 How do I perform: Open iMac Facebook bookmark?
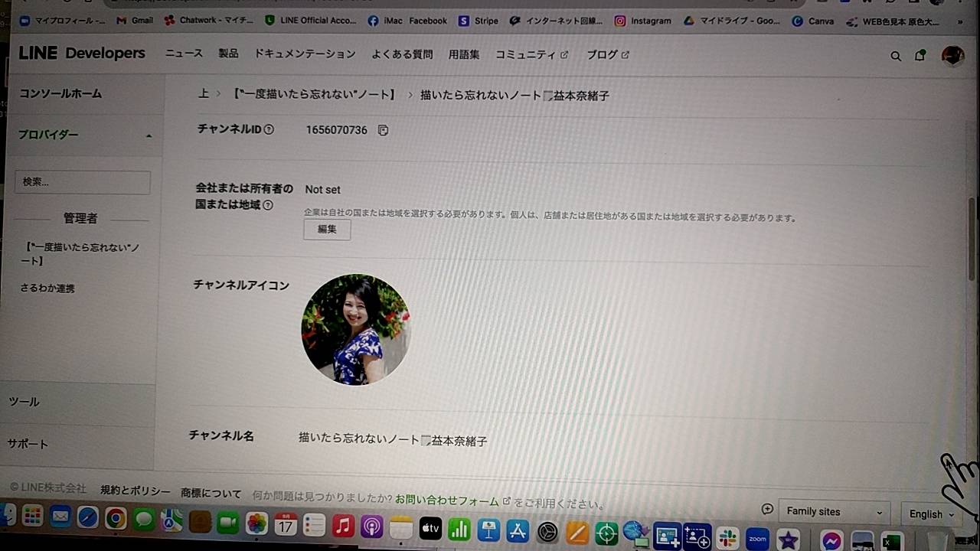tap(407, 21)
